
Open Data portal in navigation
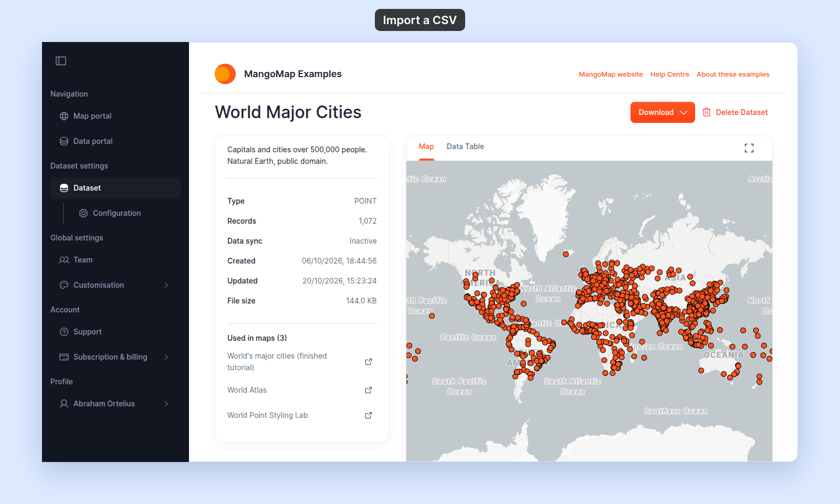(x=115, y=141)
